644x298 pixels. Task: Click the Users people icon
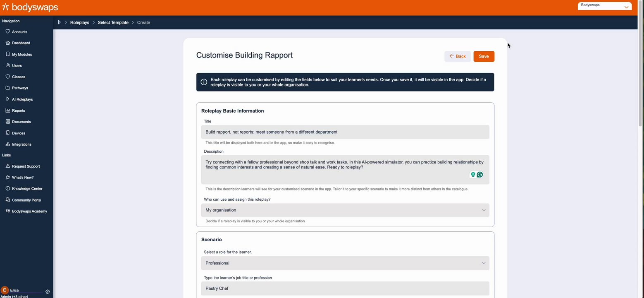(8, 65)
